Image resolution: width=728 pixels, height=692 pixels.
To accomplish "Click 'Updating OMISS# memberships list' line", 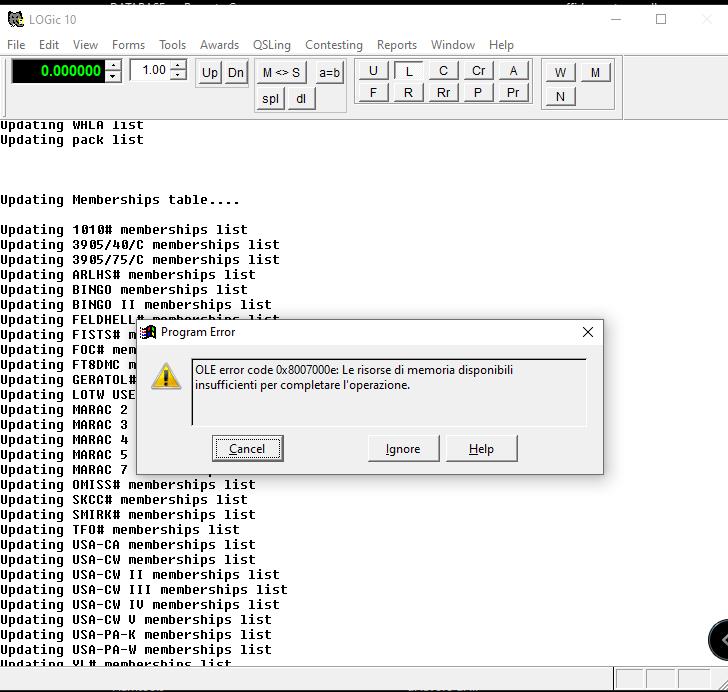I will (x=128, y=485).
